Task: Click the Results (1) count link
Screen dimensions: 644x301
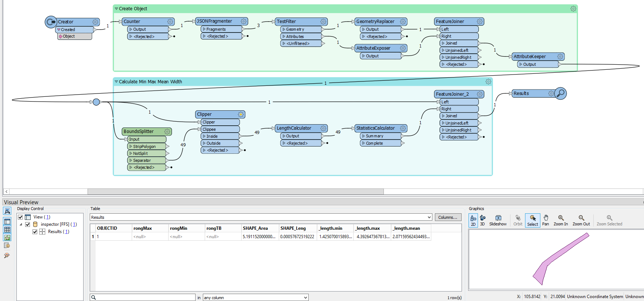Action: click(x=66, y=232)
